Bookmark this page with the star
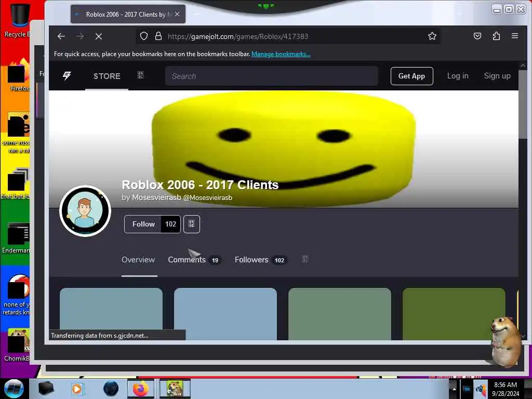Viewport: 532px width, 399px height. (432, 36)
